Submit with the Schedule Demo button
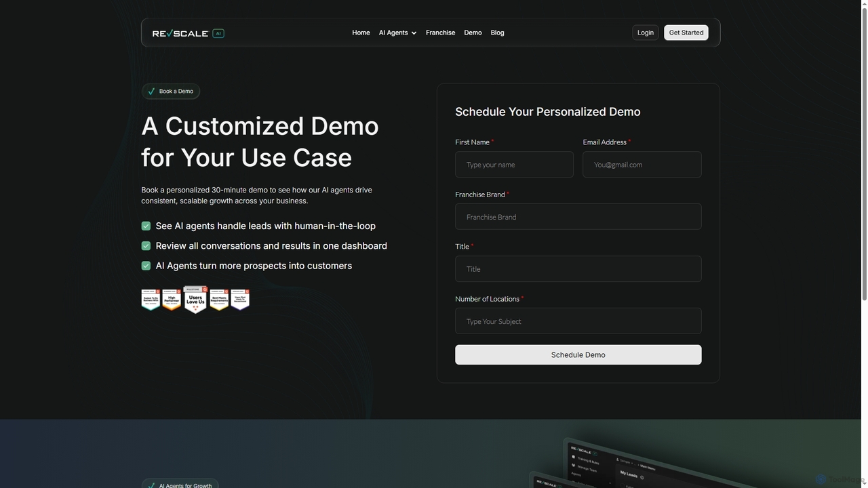Viewport: 868px width, 488px height. pos(578,354)
